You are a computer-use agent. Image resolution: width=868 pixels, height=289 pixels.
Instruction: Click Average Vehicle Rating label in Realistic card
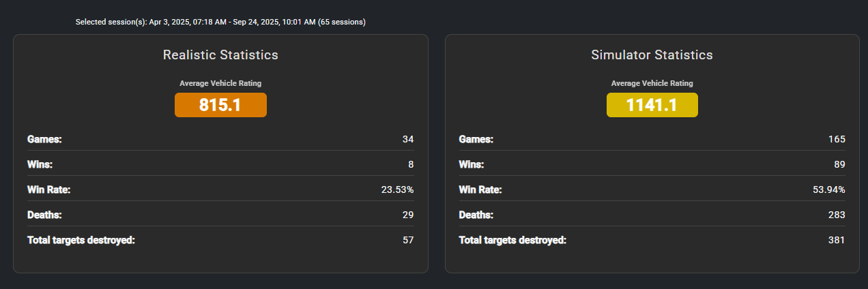click(220, 83)
